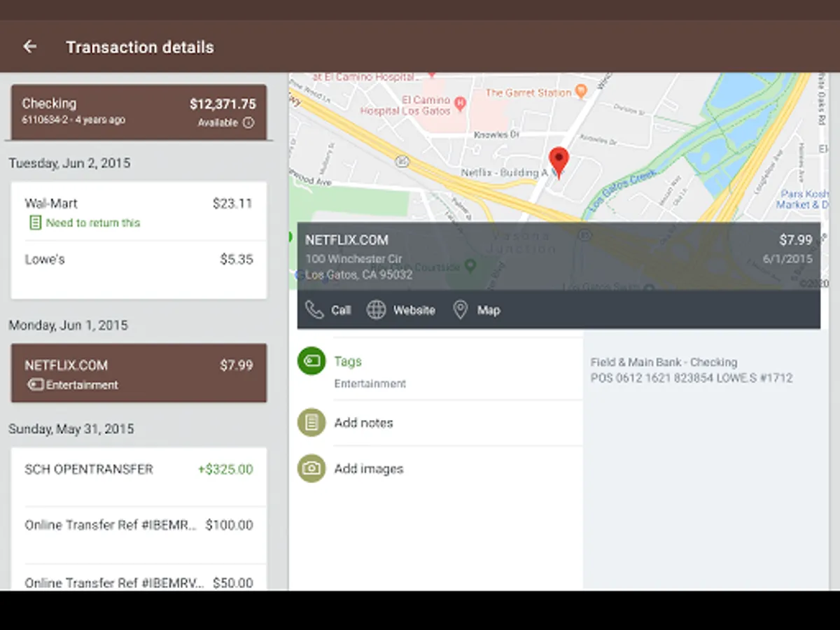Open the merchant Website link
Viewport: 840px width, 630px height.
pos(414,310)
